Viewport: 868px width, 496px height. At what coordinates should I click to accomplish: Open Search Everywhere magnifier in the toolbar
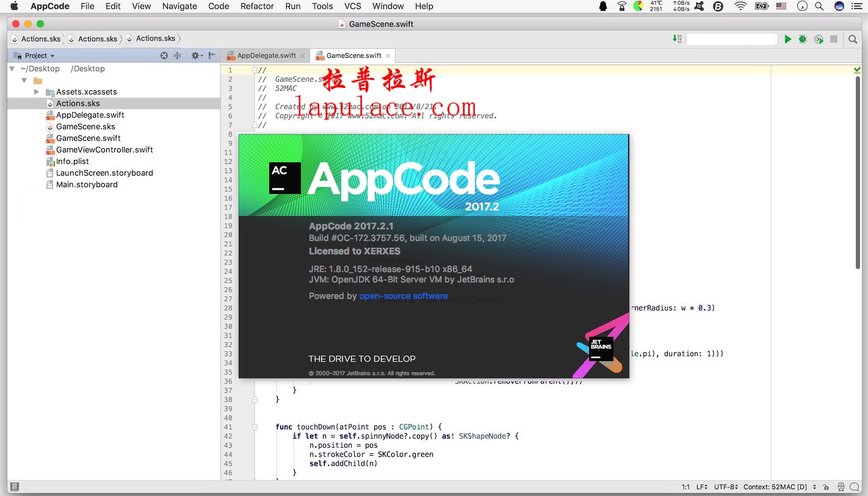click(853, 39)
